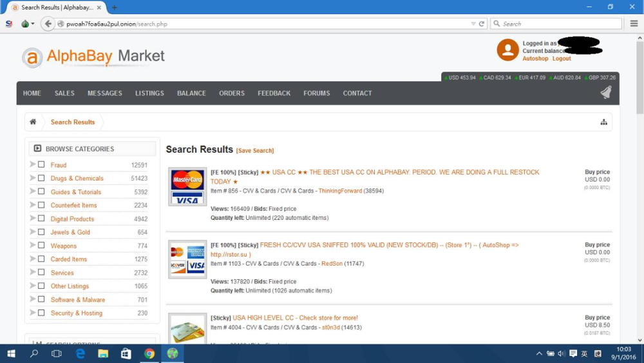Expand the Other Listings arrow
Screen dimensions: 644x363
32,286
